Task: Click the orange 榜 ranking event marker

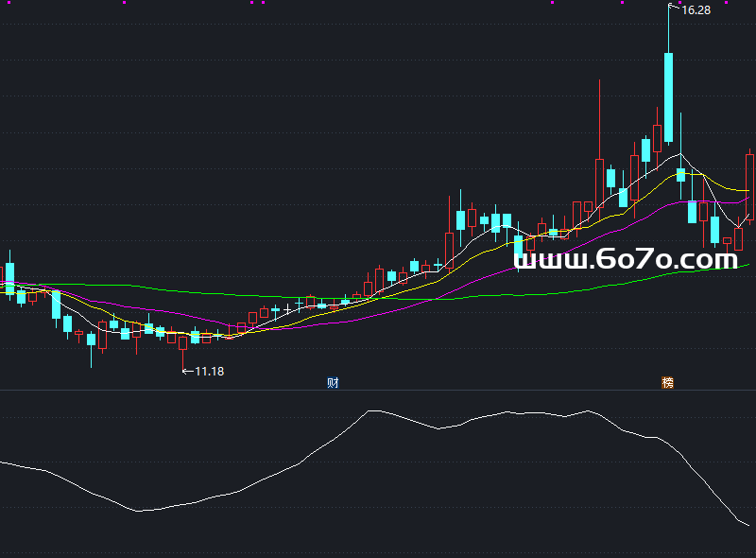Action: pyautogui.click(x=668, y=383)
